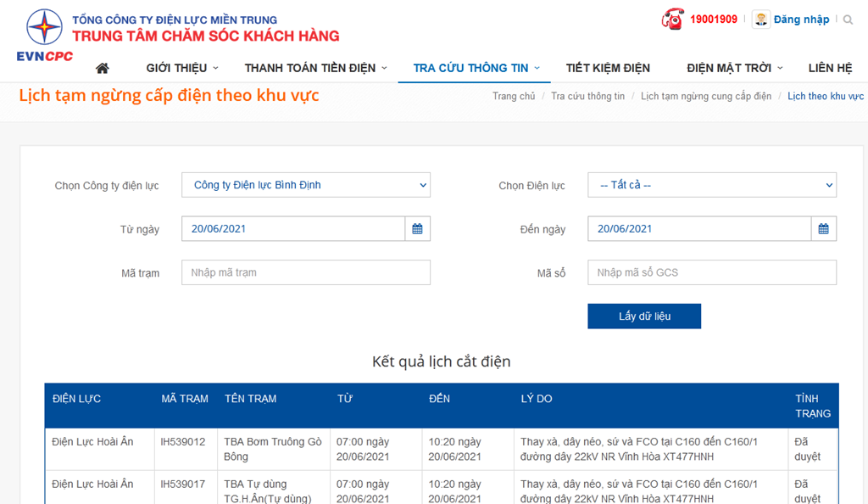The height and width of the screenshot is (504, 868).
Task: Click the Lịch theo khu vực breadcrumb
Action: click(826, 97)
